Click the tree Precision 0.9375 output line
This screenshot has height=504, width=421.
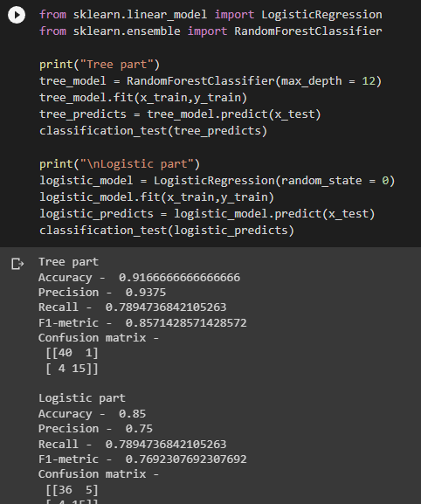coord(102,293)
